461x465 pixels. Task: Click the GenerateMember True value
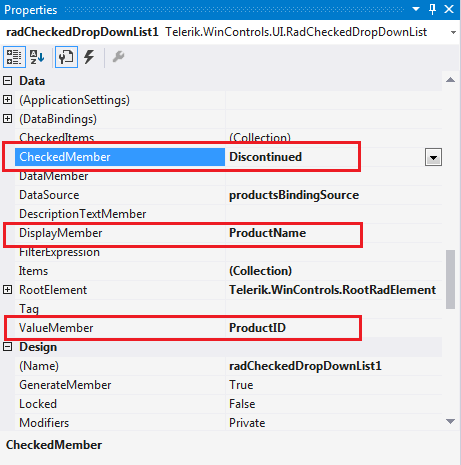coord(241,385)
